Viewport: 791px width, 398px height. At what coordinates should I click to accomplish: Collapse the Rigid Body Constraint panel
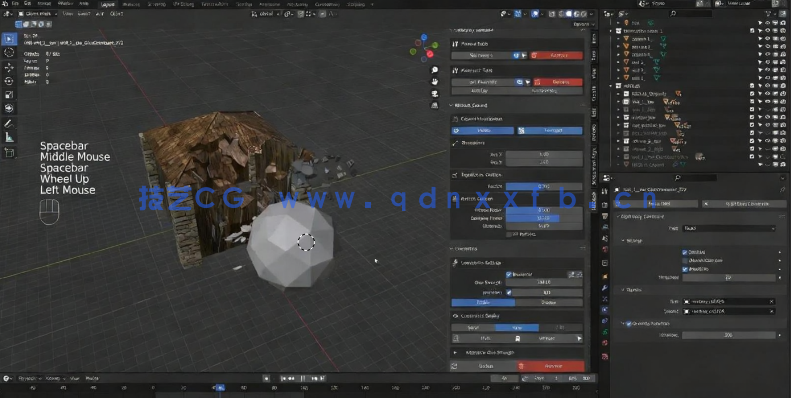619,216
